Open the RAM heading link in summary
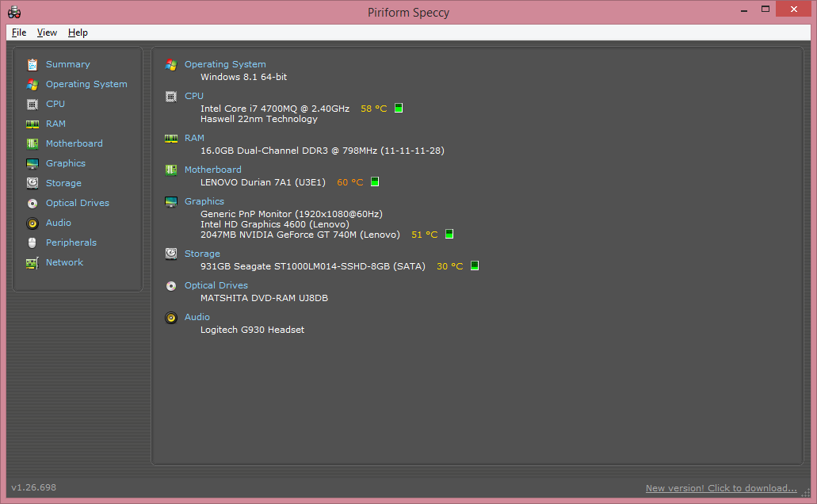Image resolution: width=817 pixels, height=504 pixels. [x=194, y=138]
